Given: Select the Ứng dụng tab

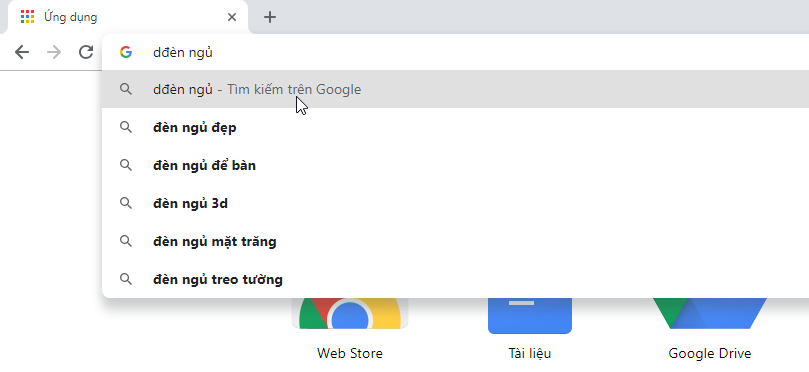Looking at the screenshot, I should pyautogui.click(x=124, y=17).
